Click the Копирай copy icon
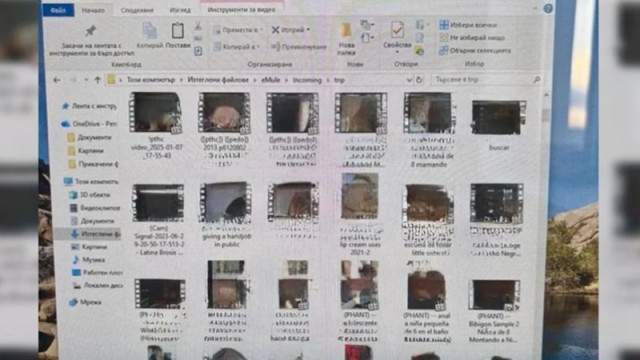Viewport: 640px width, 360px height. pos(150,31)
